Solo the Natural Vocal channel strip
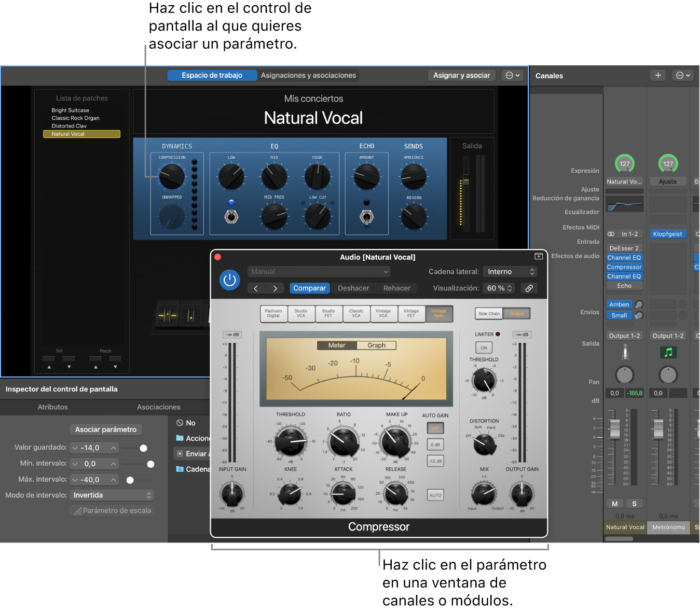Image resolution: width=700 pixels, height=614 pixels. pyautogui.click(x=634, y=504)
